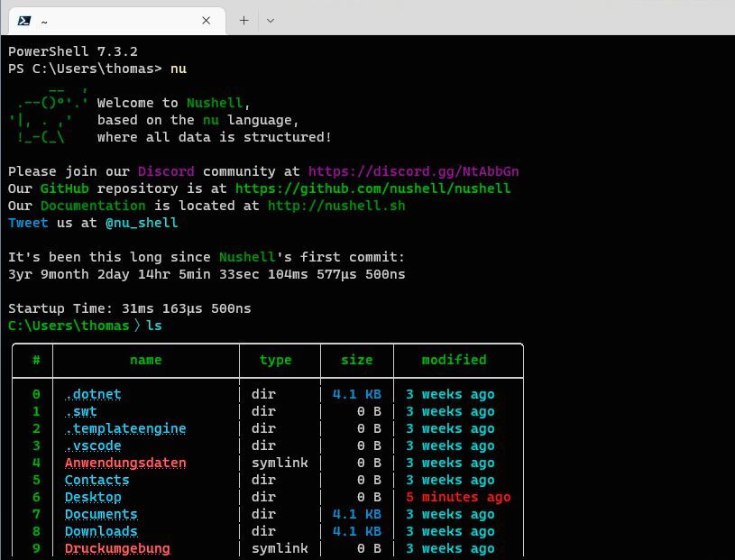Open a new terminal tab
The height and width of the screenshot is (560, 735).
[243, 20]
